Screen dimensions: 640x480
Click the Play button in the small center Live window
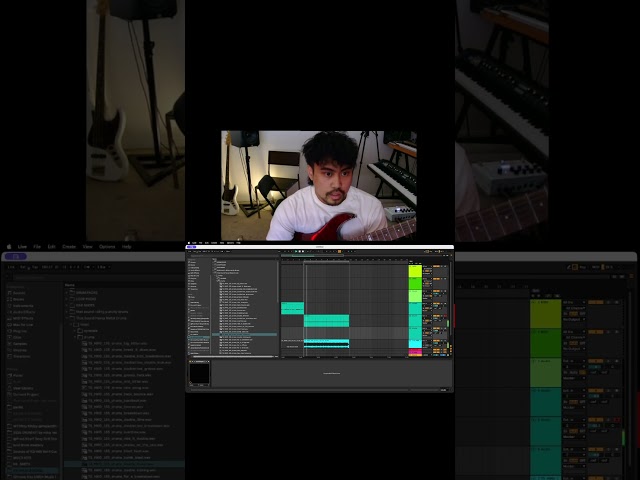[x=296, y=251]
